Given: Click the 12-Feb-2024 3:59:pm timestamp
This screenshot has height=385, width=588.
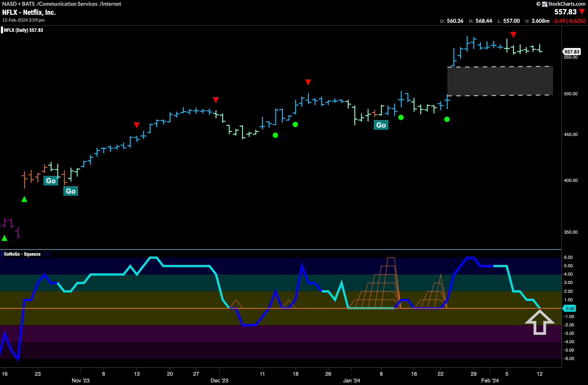Looking at the screenshot, I should click(x=23, y=20).
